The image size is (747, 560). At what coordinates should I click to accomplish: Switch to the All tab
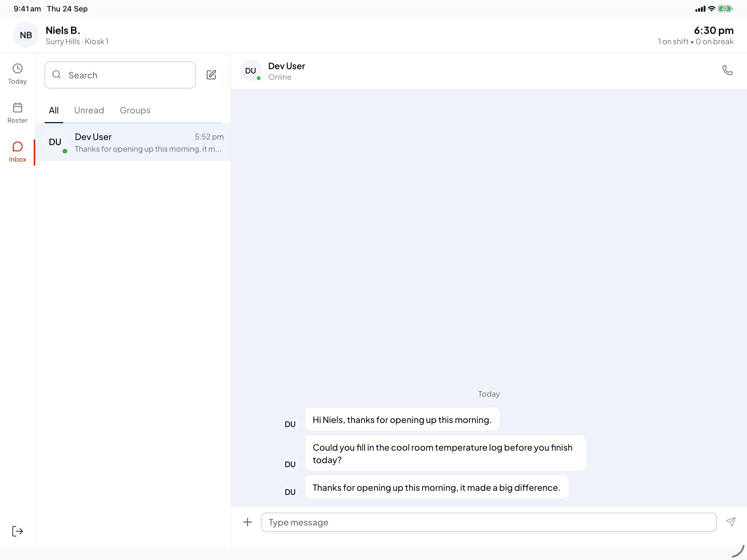coord(54,110)
